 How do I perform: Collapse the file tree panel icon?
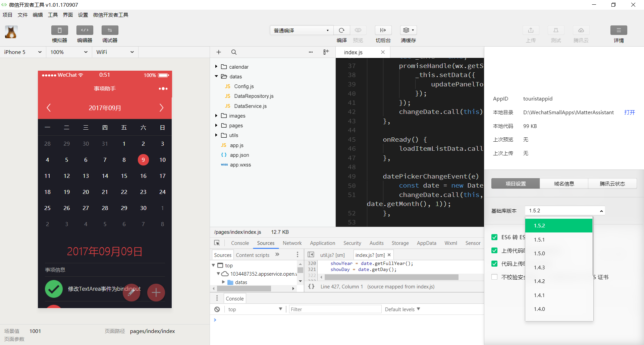tap(326, 52)
